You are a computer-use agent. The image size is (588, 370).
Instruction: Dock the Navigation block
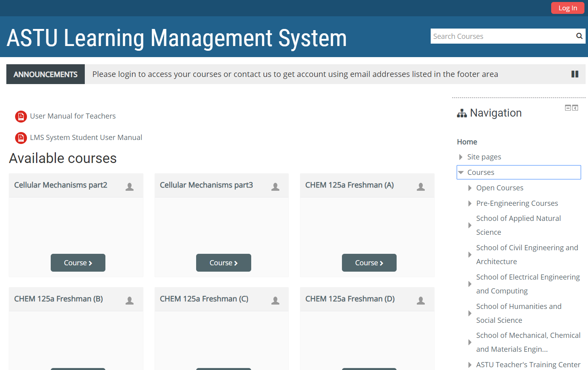pos(575,108)
